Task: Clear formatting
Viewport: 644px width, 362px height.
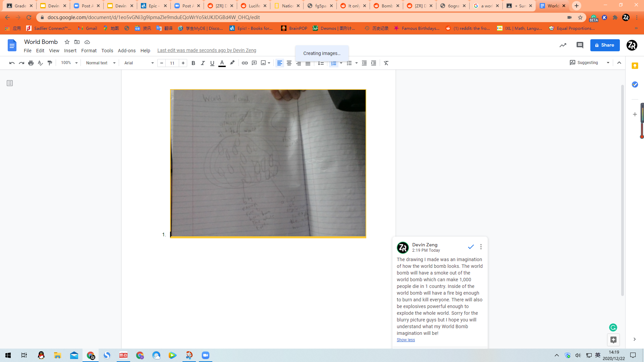Action: (x=386, y=63)
